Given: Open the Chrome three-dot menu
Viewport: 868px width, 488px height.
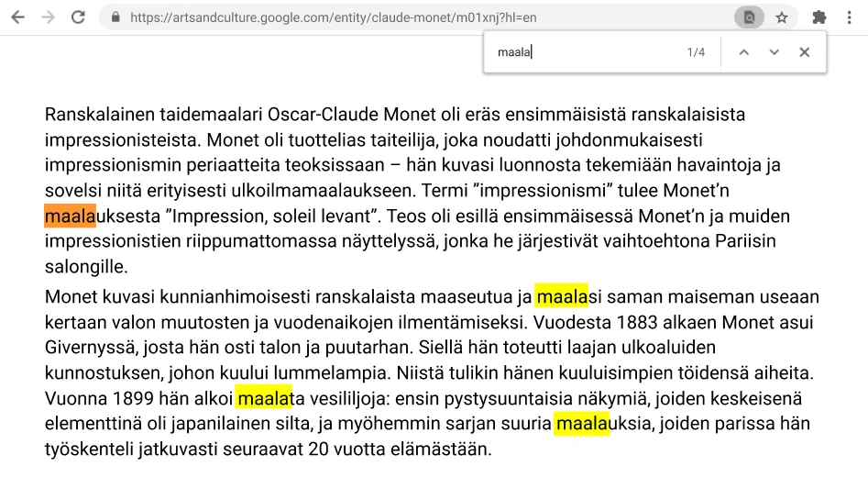Looking at the screenshot, I should (849, 17).
